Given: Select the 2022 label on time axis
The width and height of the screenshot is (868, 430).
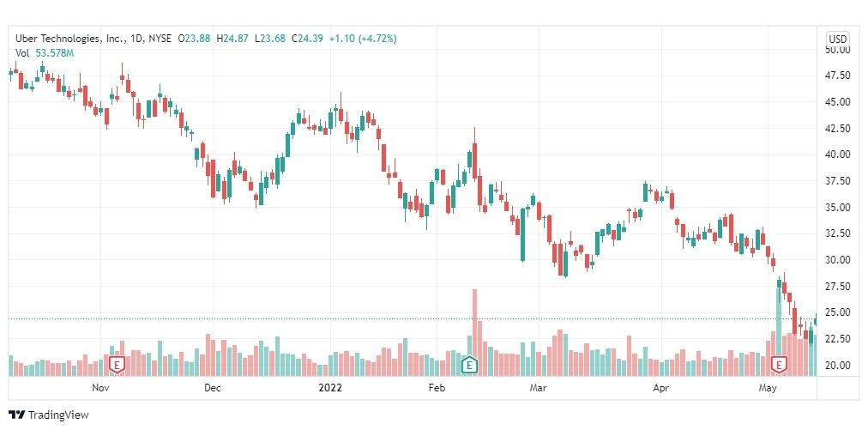Looking at the screenshot, I should (330, 387).
